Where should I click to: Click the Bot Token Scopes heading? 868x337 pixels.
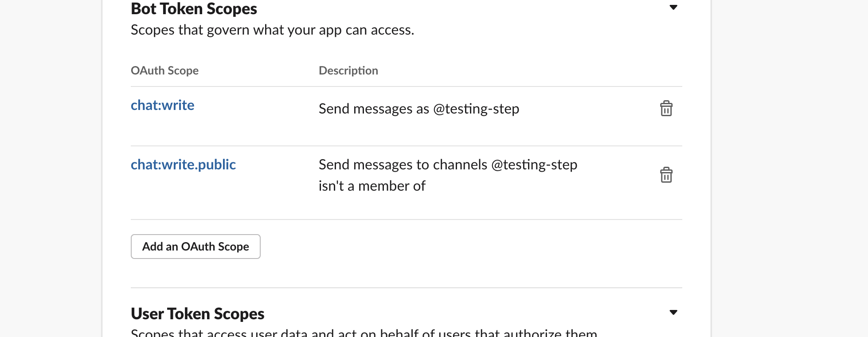[194, 9]
